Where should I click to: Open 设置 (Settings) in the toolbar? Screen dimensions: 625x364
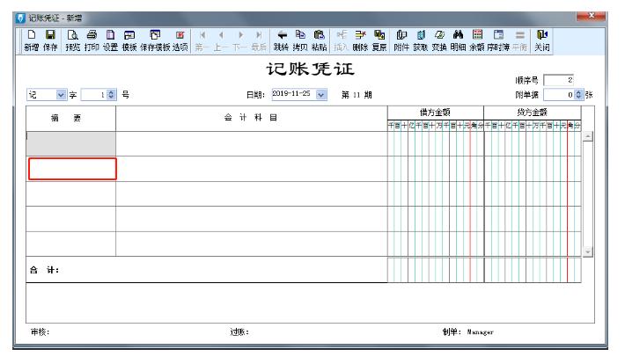coord(110,40)
